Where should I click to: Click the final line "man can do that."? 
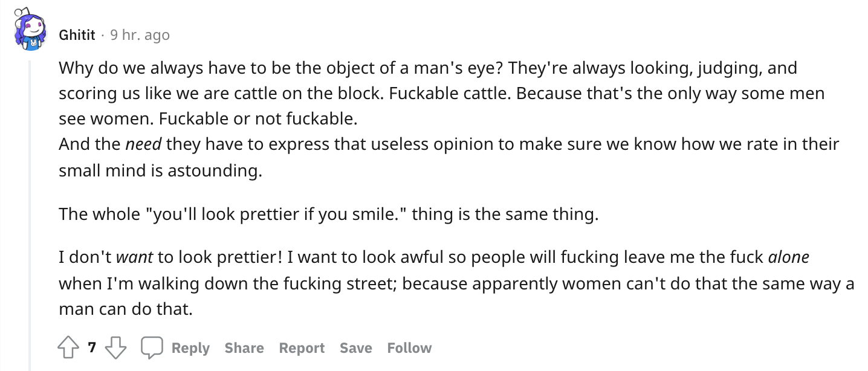click(x=126, y=310)
